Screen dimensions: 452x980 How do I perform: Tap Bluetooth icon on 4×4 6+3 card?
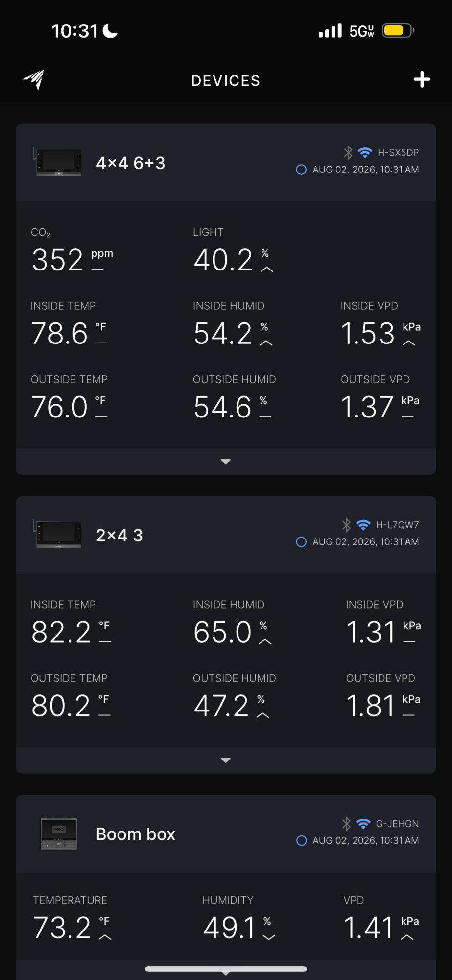coord(348,152)
